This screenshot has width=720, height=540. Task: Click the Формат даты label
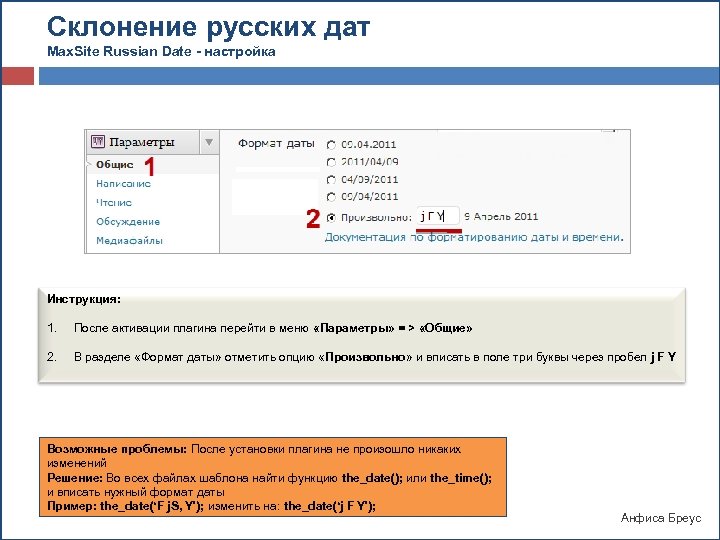point(276,143)
